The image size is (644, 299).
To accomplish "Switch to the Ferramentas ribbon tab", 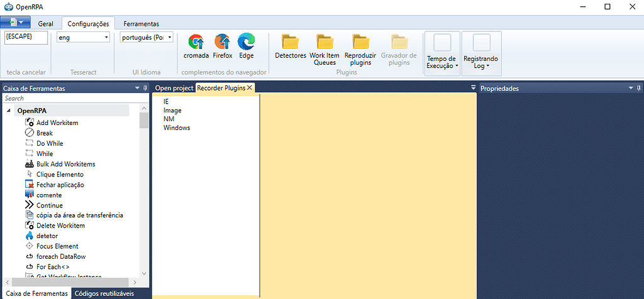I will (142, 24).
